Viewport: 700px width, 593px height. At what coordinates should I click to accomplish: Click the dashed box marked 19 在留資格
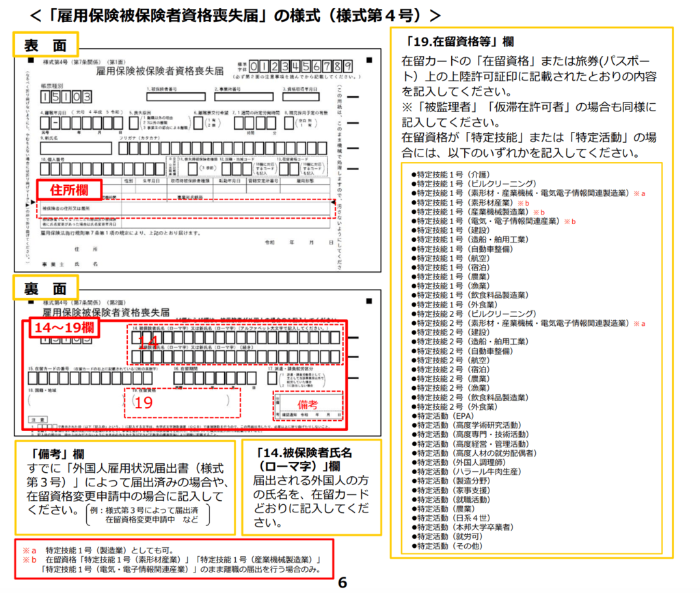182,402
